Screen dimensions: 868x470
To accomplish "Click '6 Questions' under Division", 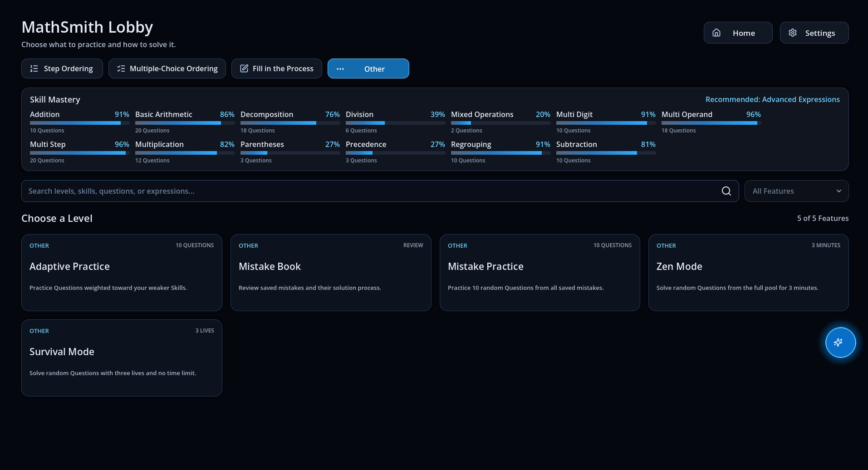I will point(361,131).
